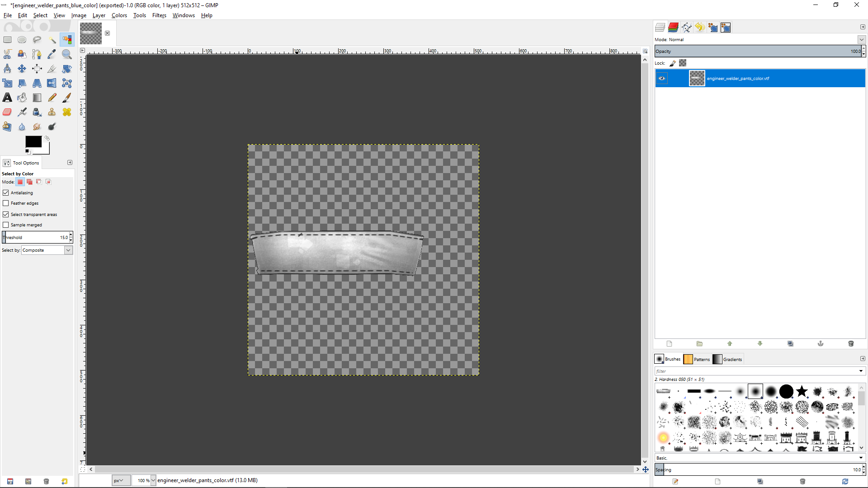Select the Smudge tool
The width and height of the screenshot is (868, 488).
pos(37,127)
